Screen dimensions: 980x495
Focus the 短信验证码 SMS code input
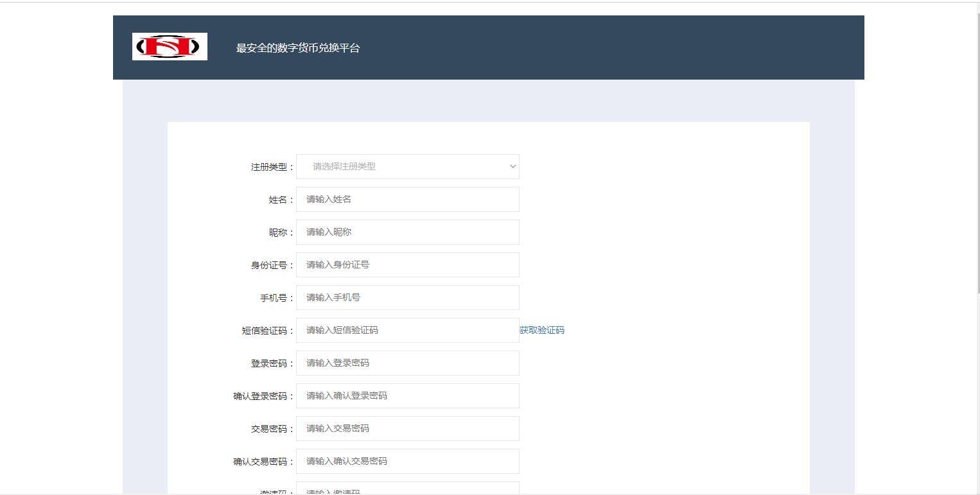407,330
